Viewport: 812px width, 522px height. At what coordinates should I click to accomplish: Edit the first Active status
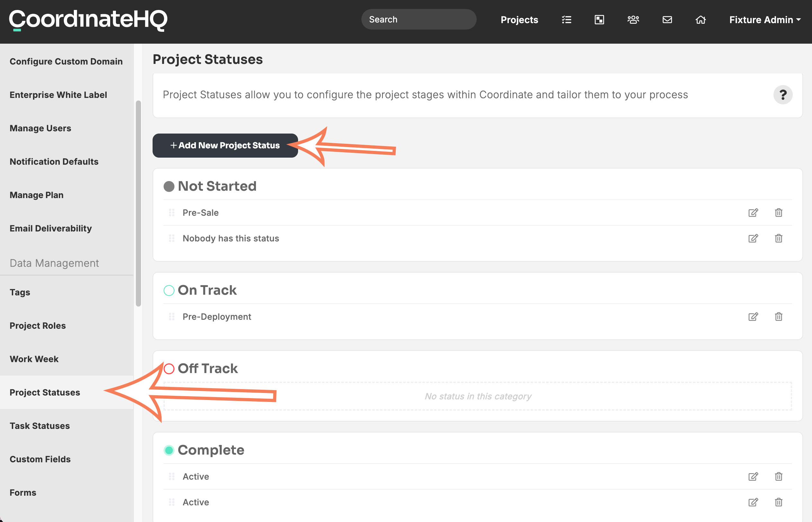pos(753,477)
